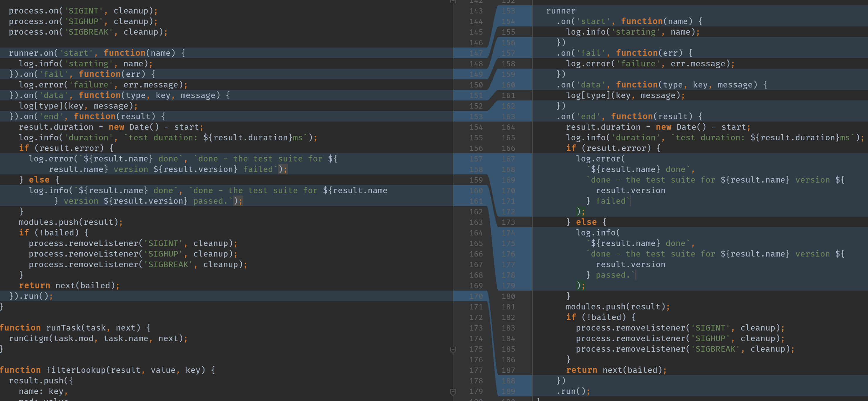The height and width of the screenshot is (401, 868).
Task: Click right gutter line number 153
Action: coord(508,11)
